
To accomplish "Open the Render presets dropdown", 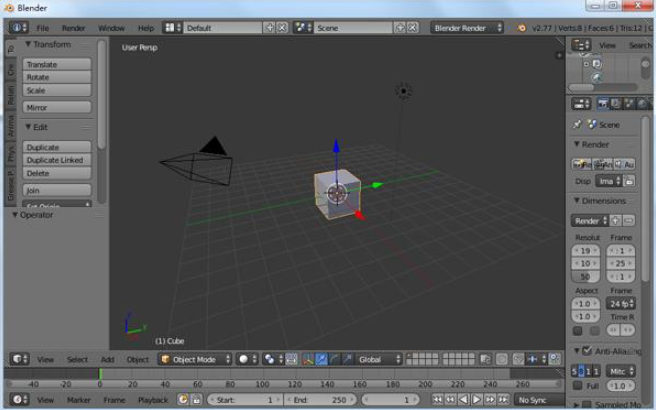I will click(x=590, y=220).
